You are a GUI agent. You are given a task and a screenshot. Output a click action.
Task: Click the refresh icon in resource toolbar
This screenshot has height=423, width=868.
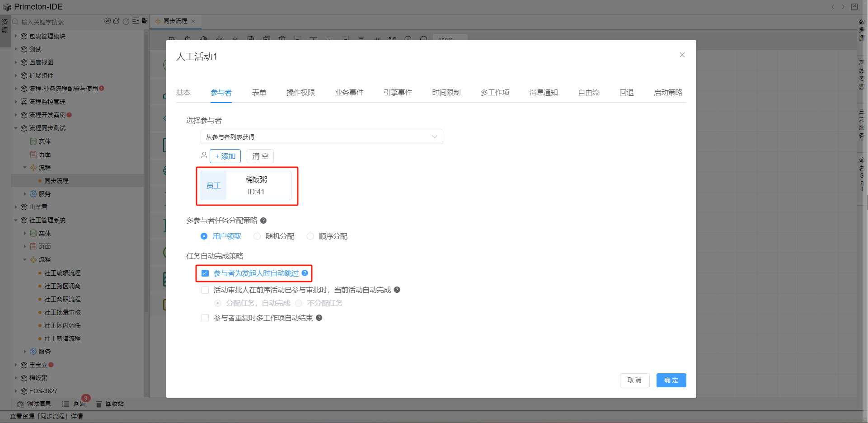click(x=126, y=21)
